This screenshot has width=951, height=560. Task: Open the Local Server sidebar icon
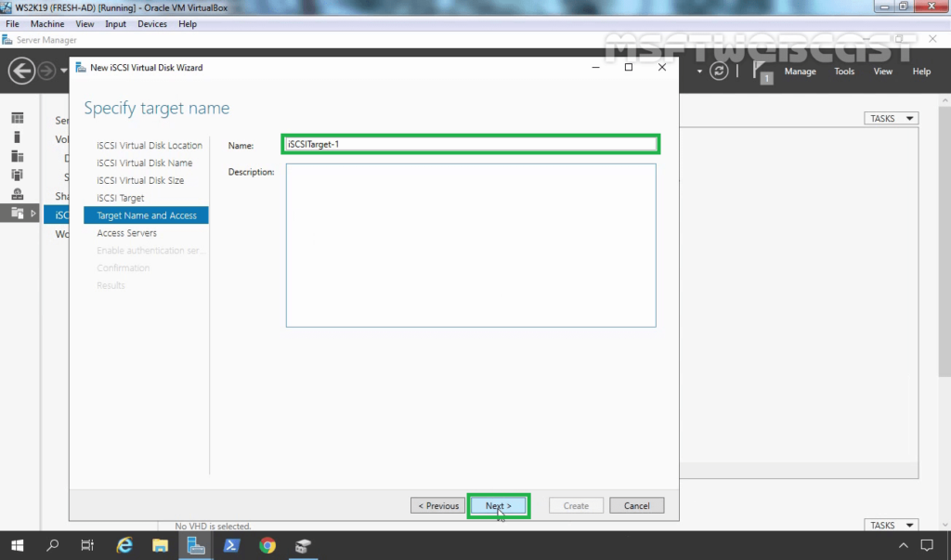(x=18, y=137)
